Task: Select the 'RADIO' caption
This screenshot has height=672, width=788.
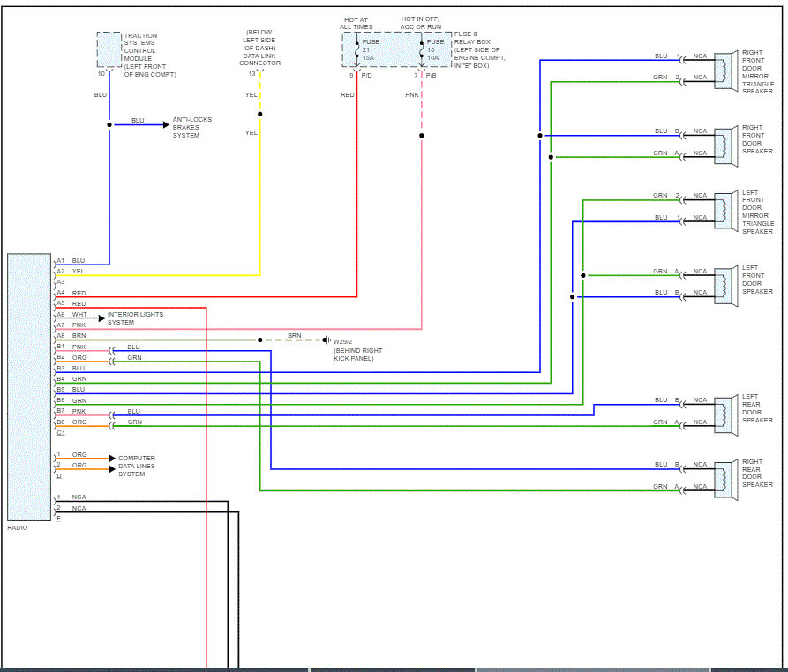Action: click(x=18, y=528)
